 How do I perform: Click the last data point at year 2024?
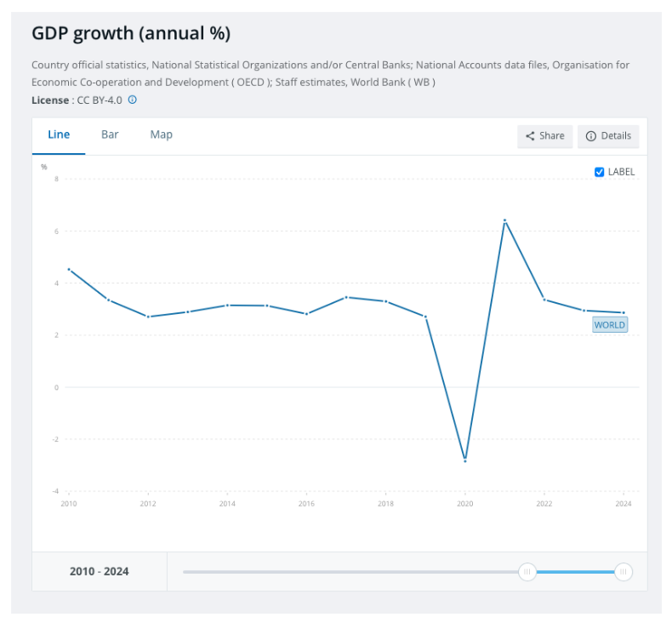(x=624, y=312)
